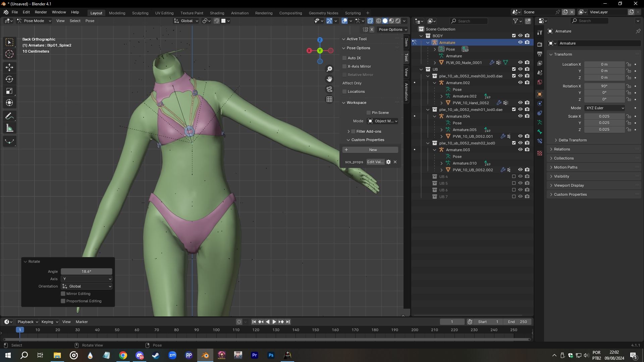This screenshot has width=644, height=362.
Task: Toggle camera view in viewport
Action: pyautogui.click(x=329, y=89)
